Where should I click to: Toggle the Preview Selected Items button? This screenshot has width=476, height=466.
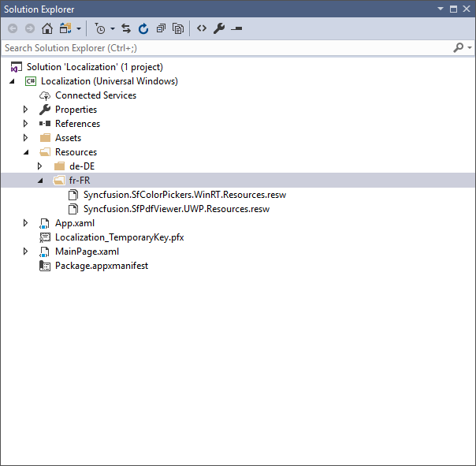pos(236,28)
